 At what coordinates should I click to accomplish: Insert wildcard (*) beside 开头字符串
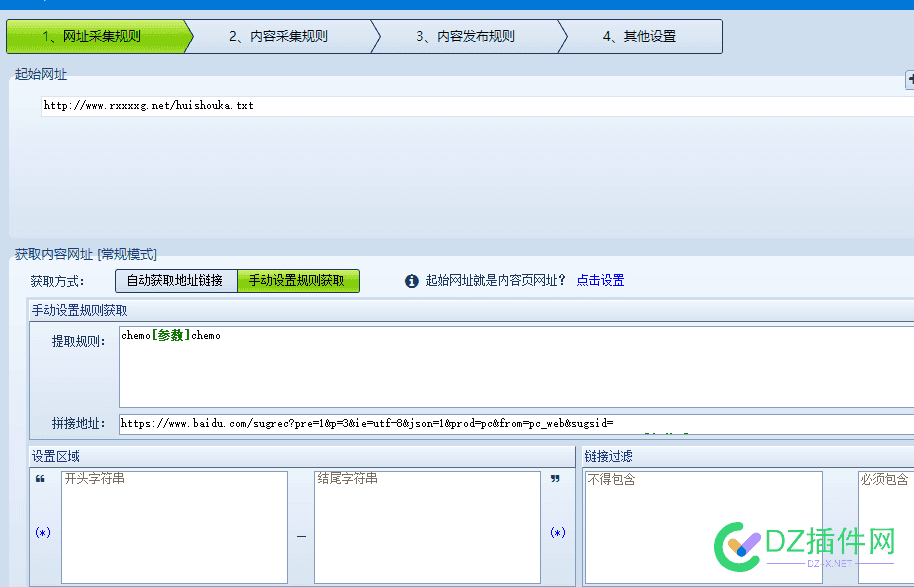[43, 532]
